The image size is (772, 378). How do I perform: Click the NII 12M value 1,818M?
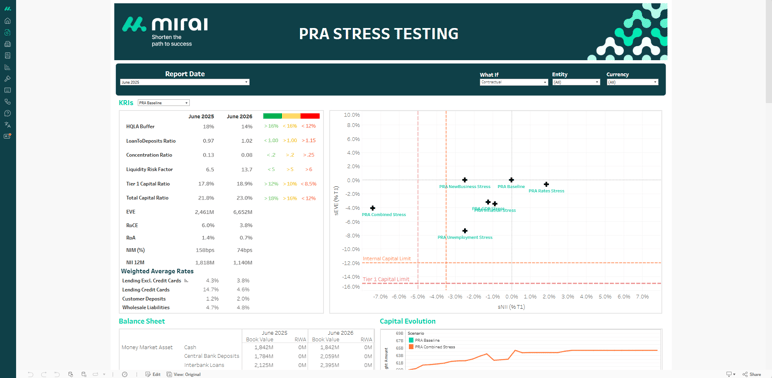(x=205, y=262)
